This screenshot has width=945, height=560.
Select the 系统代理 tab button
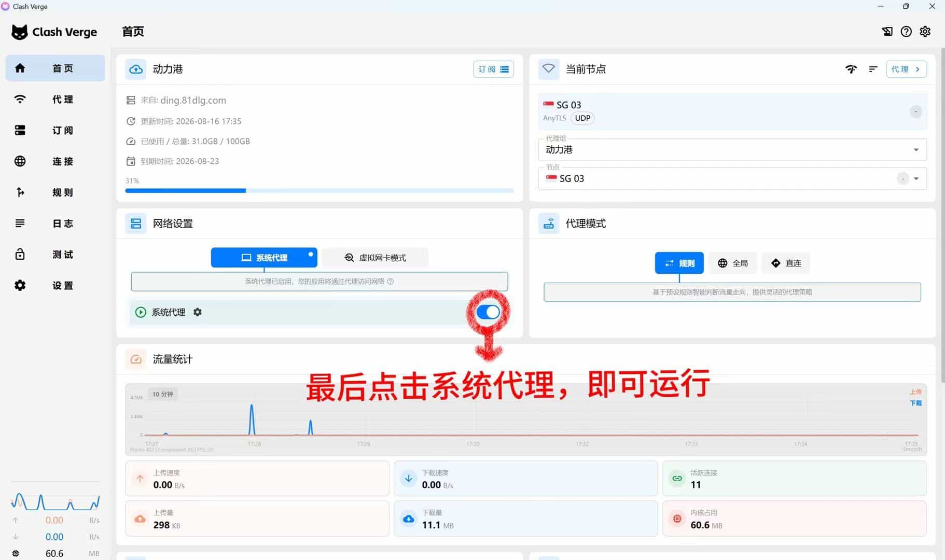[x=264, y=258]
